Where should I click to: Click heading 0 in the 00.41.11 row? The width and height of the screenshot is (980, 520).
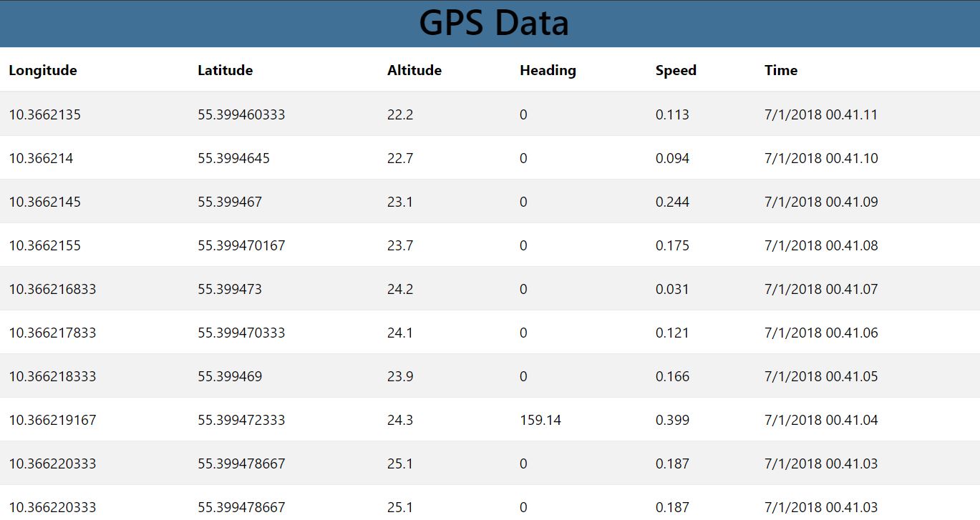click(x=523, y=114)
